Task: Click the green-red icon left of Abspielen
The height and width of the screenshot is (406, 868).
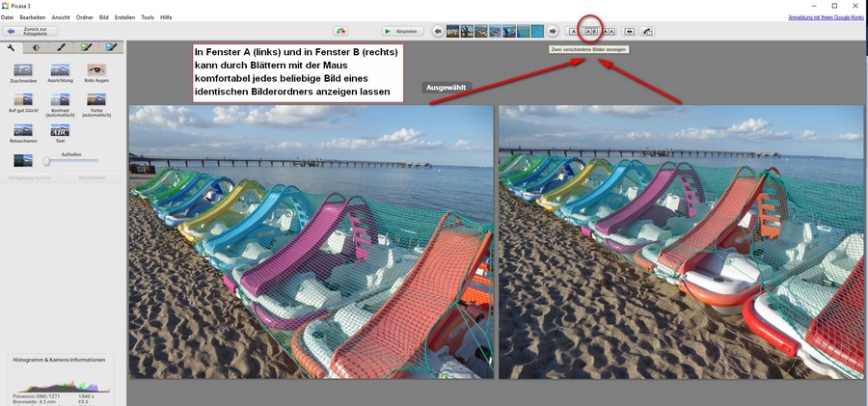Action: click(x=340, y=31)
